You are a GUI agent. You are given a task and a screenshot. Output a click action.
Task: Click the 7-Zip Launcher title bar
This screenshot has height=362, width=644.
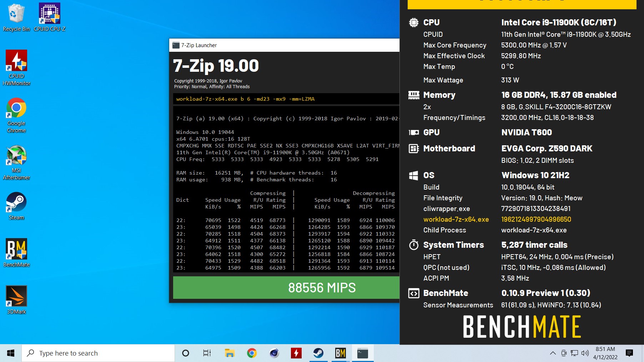(x=284, y=45)
